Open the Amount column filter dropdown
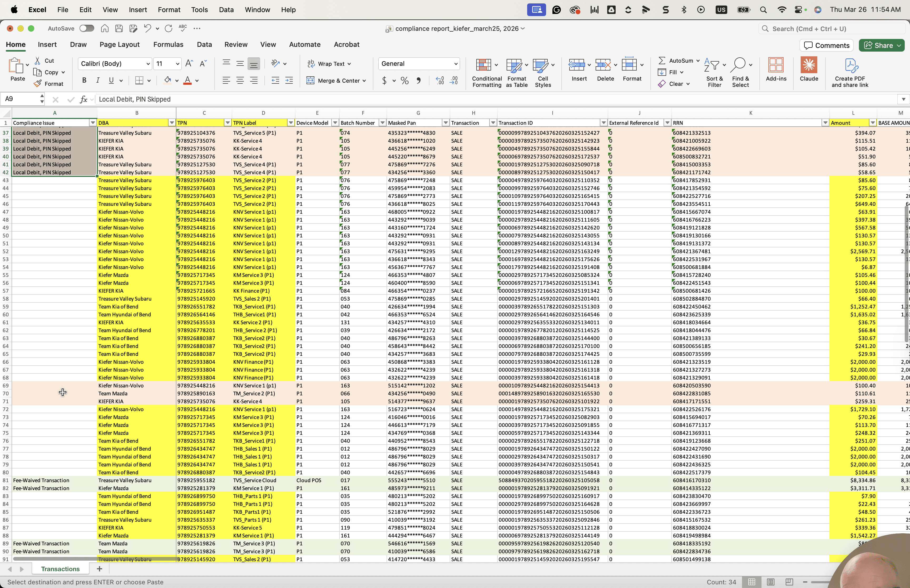The height and width of the screenshot is (588, 910). click(873, 123)
